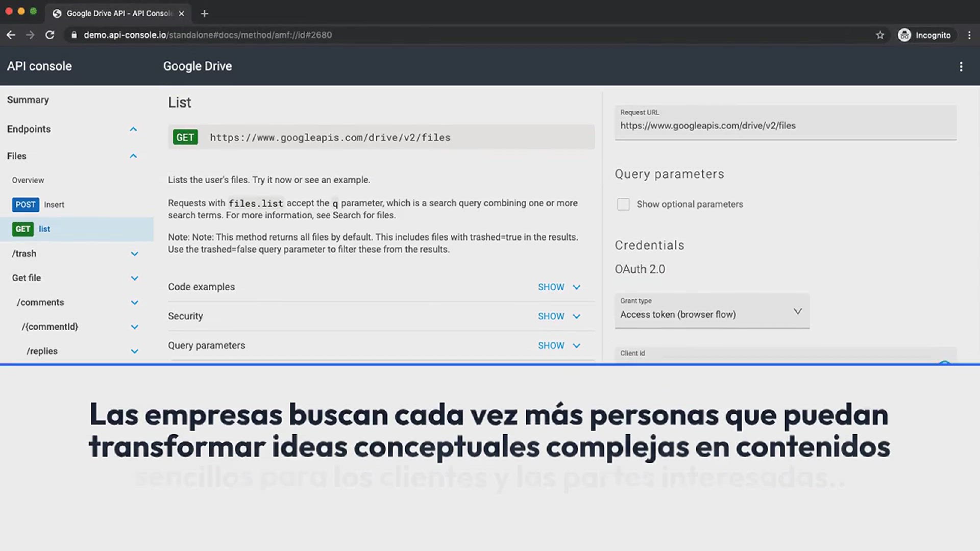Open the Files Overview item

coord(28,180)
